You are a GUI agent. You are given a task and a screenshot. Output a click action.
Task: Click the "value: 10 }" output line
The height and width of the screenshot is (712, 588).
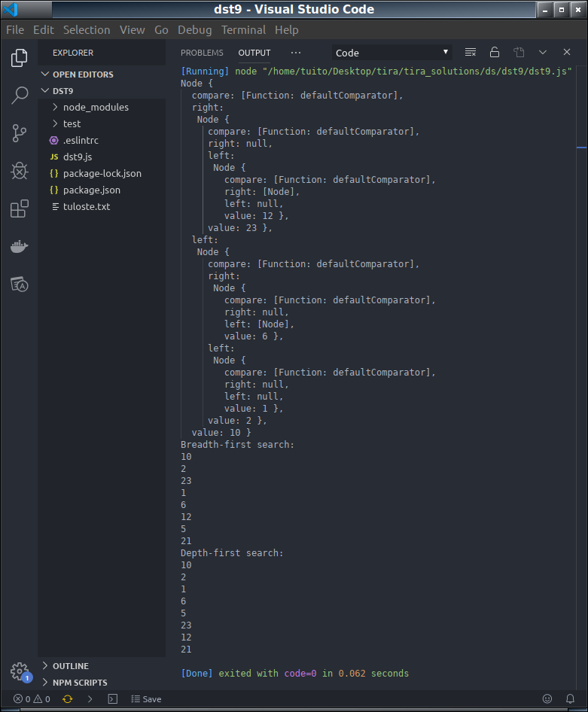[x=221, y=432]
